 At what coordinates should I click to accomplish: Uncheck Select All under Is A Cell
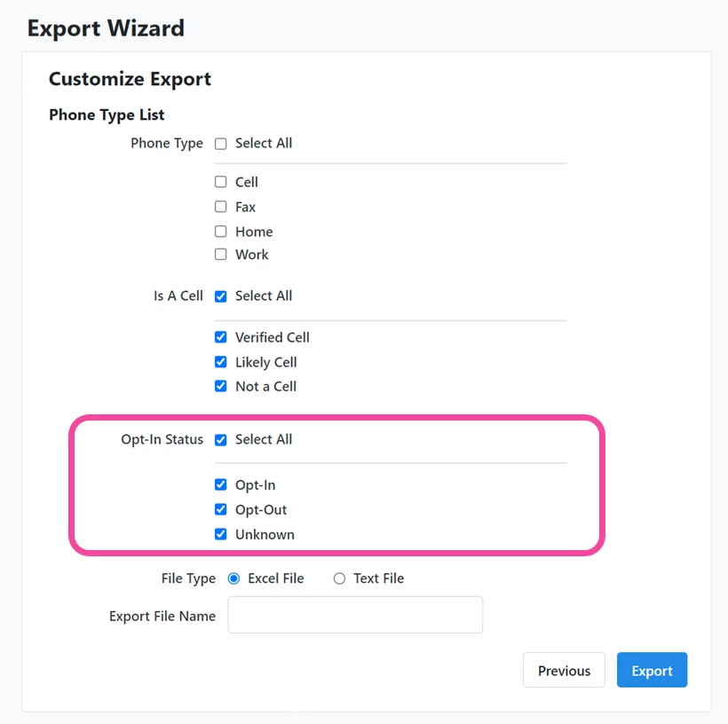coord(220,295)
